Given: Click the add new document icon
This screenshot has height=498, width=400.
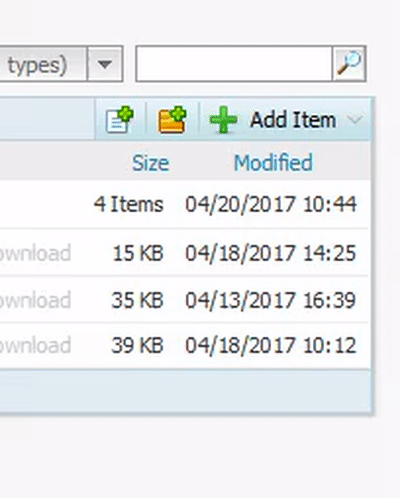Looking at the screenshot, I should 120,119.
